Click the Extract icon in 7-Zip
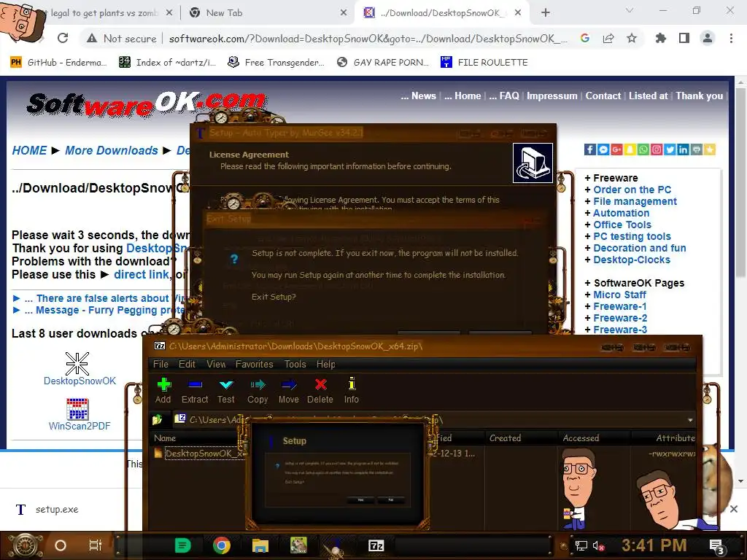The image size is (747, 560). (195, 391)
